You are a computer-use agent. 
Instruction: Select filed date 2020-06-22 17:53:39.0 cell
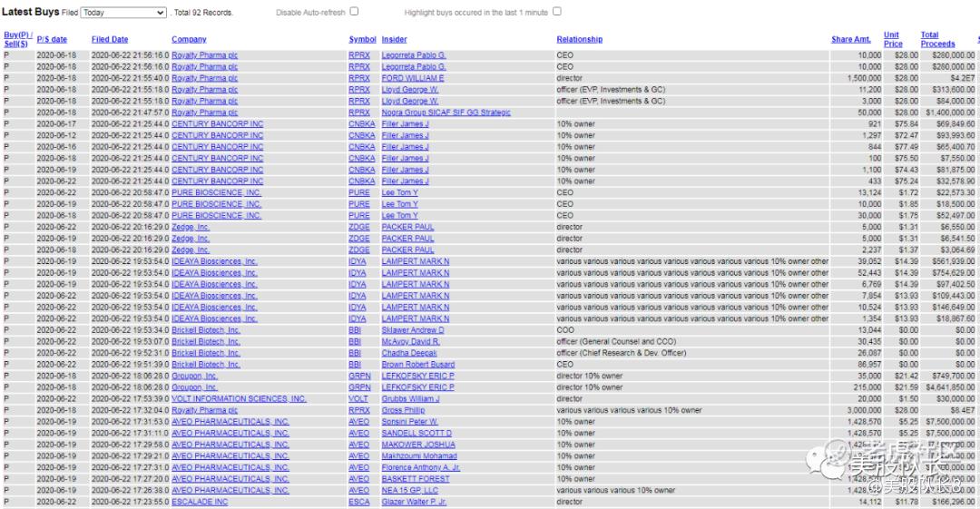coord(130,399)
